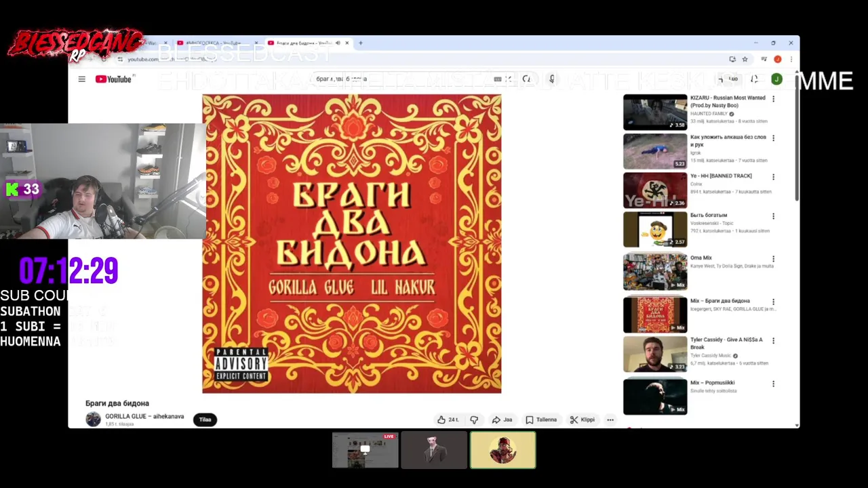
Task: Open options for Быть богатым video
Action: pos(773,216)
